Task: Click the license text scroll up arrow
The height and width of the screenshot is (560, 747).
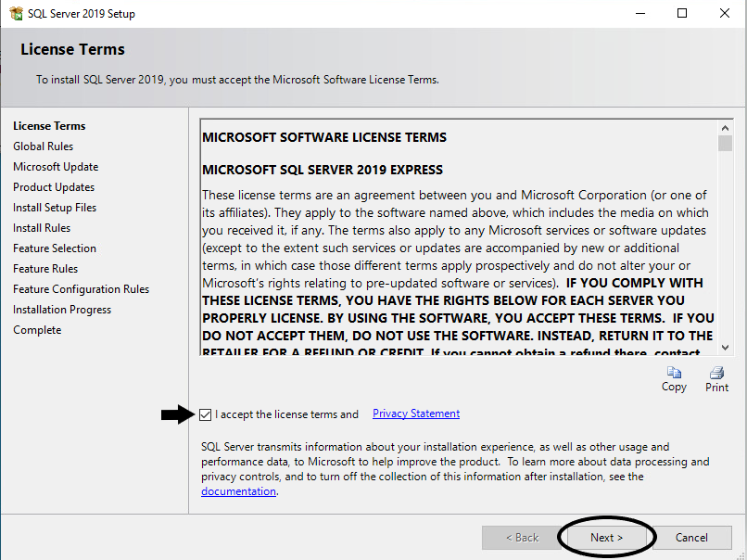Action: tap(725, 128)
